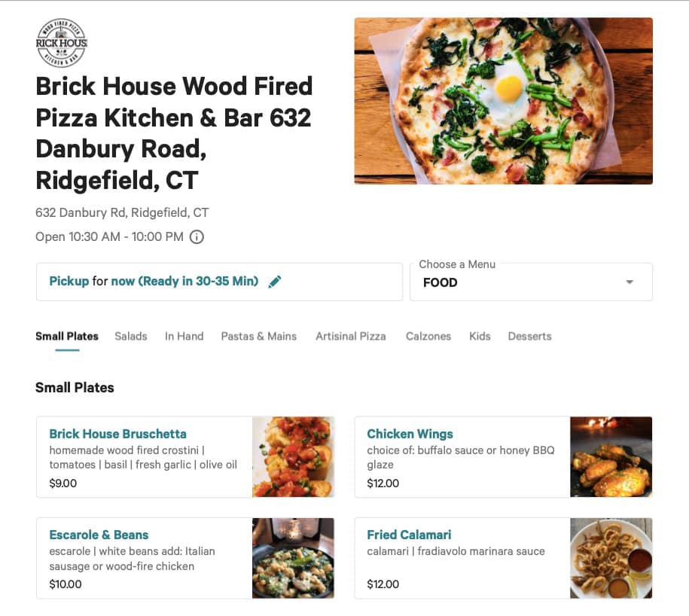Switch to the Small Plates tab
Image resolution: width=689 pixels, height=616 pixels.
[x=67, y=337]
